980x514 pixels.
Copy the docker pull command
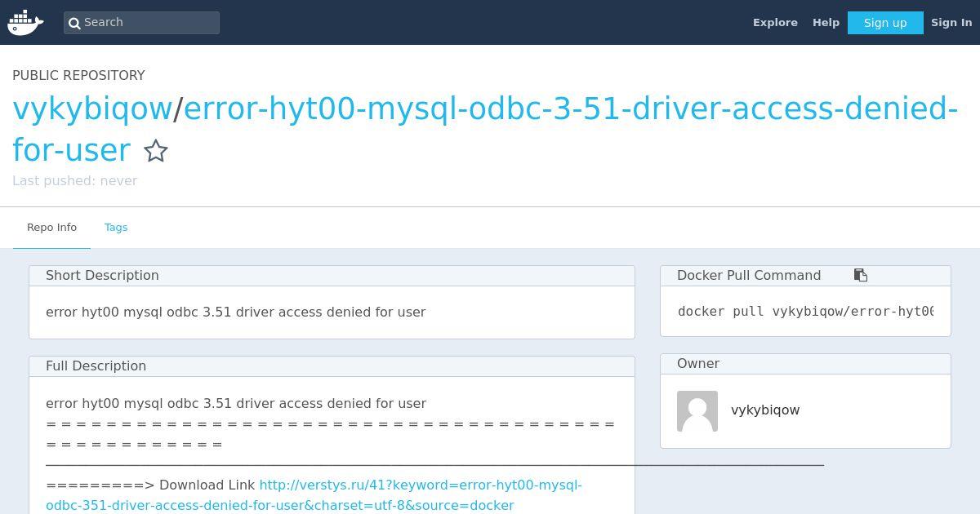(861, 275)
